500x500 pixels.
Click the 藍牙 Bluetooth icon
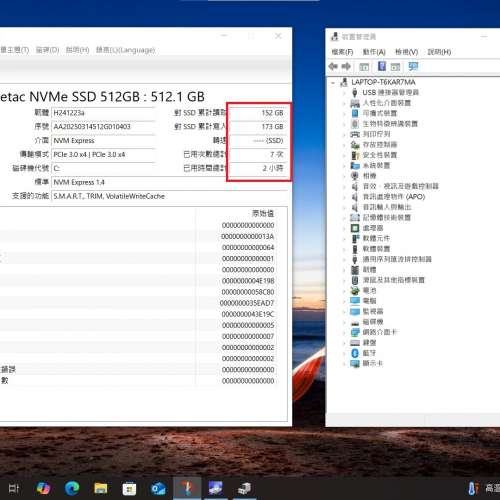pyautogui.click(x=355, y=353)
